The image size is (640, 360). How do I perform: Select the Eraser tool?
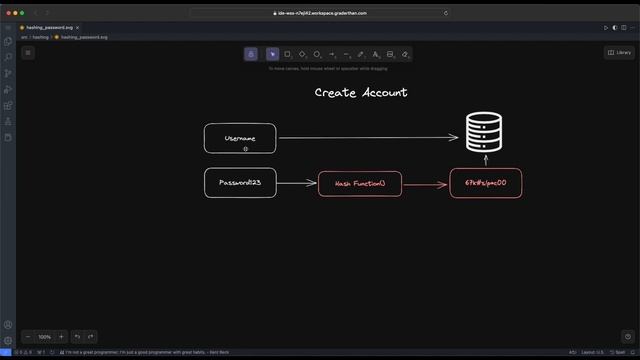point(405,54)
